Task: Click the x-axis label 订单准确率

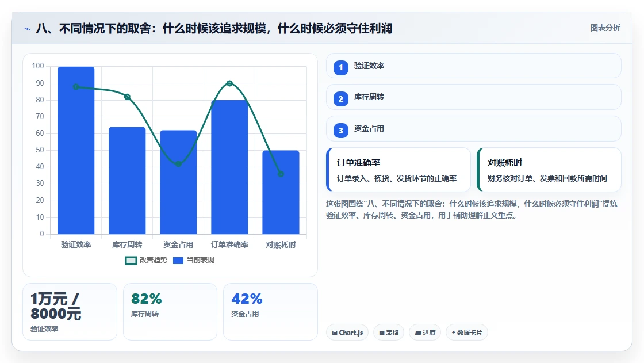Action: point(229,244)
